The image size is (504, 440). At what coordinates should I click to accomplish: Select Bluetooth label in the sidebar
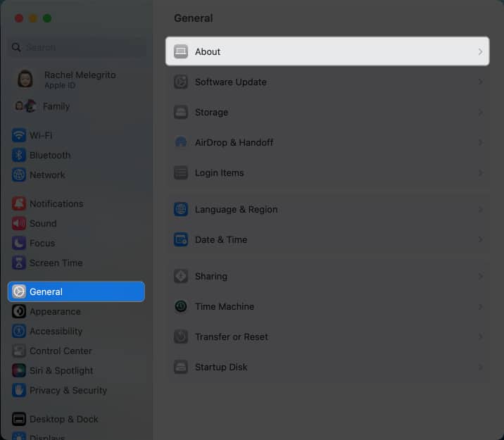click(x=50, y=156)
